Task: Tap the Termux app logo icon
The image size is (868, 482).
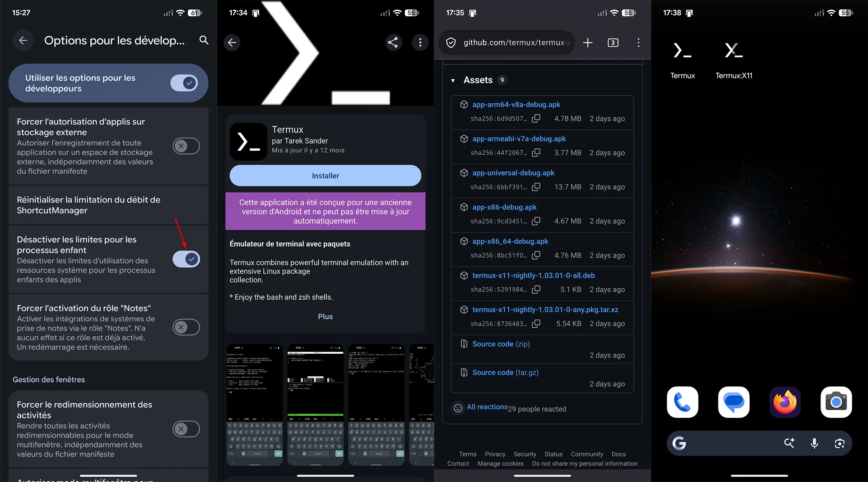Action: tap(248, 142)
